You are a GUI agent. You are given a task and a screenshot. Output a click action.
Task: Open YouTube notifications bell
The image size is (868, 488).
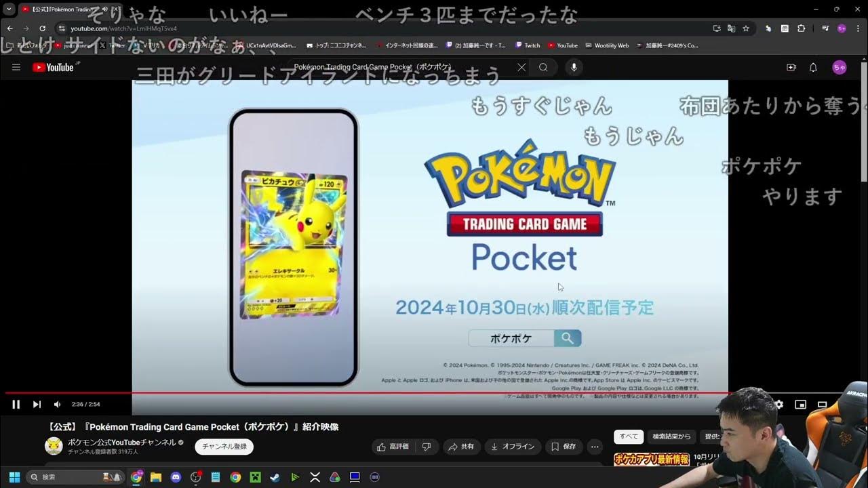point(813,67)
